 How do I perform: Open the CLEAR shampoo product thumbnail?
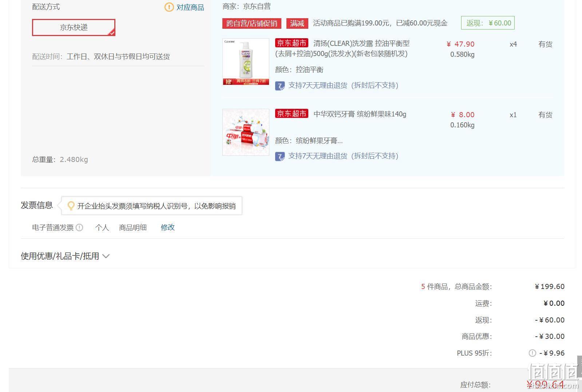coord(246,62)
